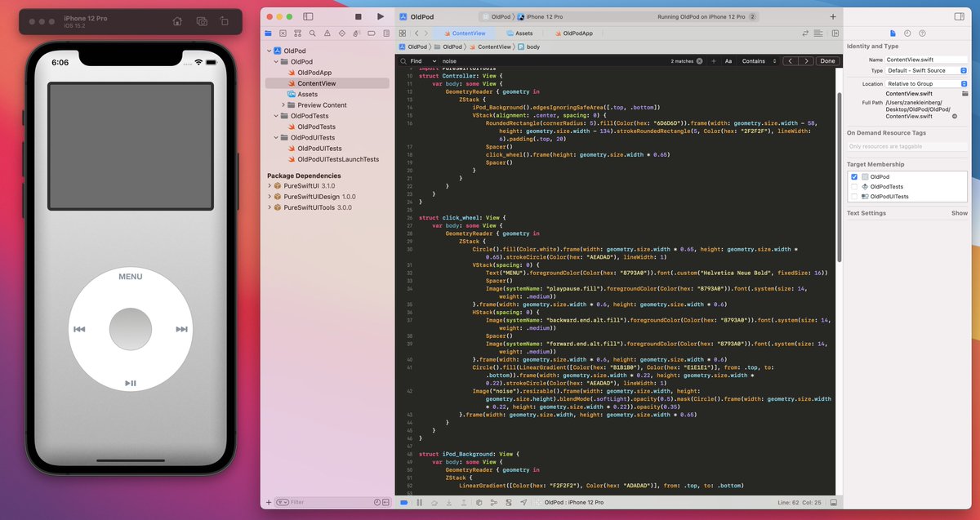This screenshot has height=520, width=980.
Task: Open the Type dropdown Default - Swift Source
Action: [x=926, y=71]
